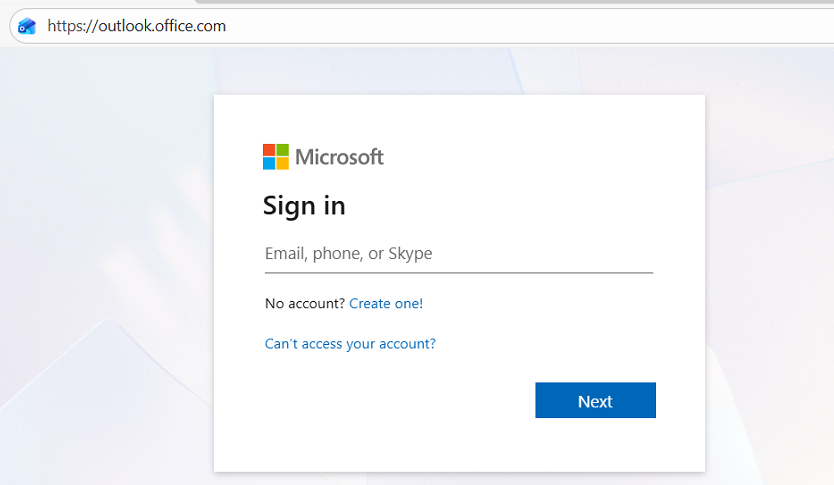Click the blue square of Microsoft logo

click(269, 163)
